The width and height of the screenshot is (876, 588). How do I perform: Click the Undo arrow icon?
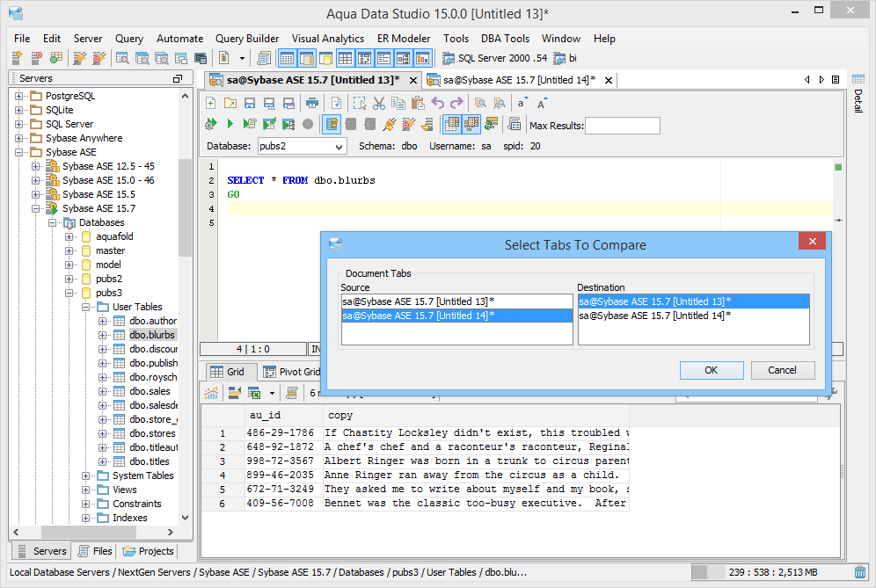point(437,104)
